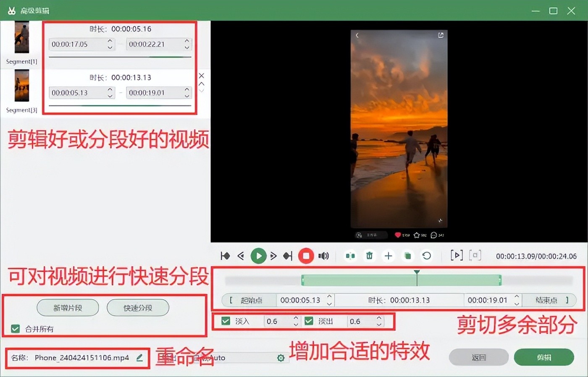Click the green 剪辑 button
588x377 pixels.
pyautogui.click(x=544, y=357)
